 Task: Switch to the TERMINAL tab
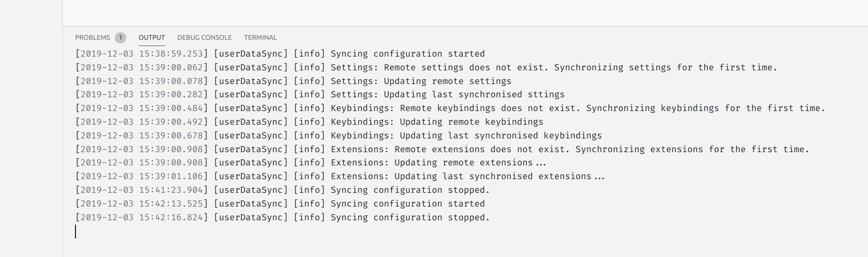click(260, 37)
